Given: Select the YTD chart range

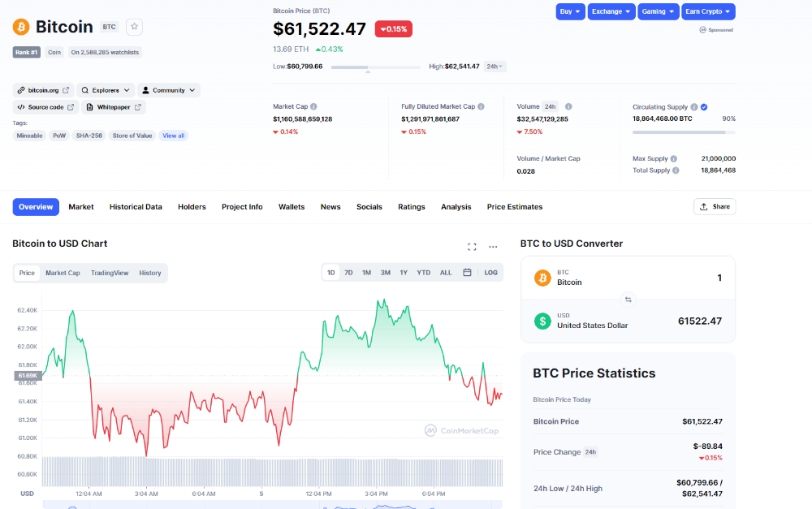Looking at the screenshot, I should 424,273.
